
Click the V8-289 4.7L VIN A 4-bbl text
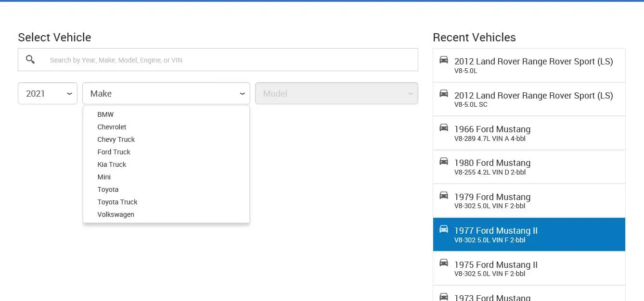490,138
